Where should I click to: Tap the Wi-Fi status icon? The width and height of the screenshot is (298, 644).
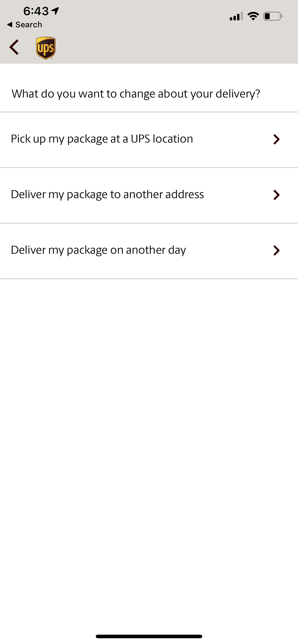253,16
